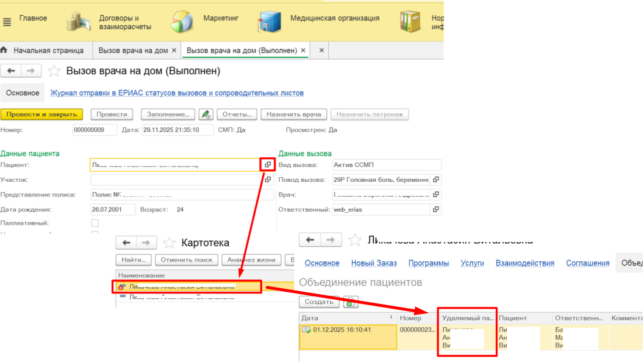This screenshot has width=644, height=363.
Task: Open the Врач field selection icon
Action: coord(436,195)
